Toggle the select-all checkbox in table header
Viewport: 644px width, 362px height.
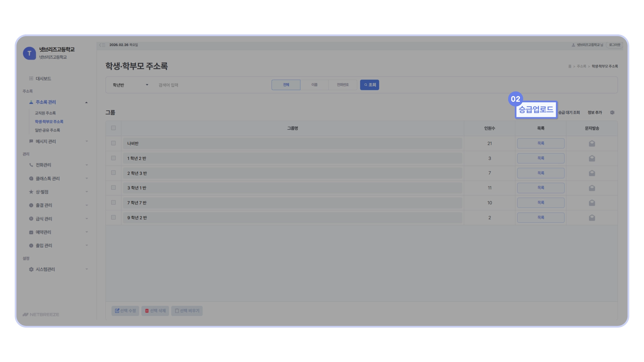(114, 128)
